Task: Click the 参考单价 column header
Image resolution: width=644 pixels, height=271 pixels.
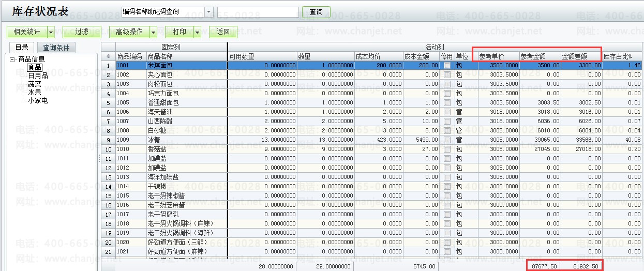Action: 491,56
